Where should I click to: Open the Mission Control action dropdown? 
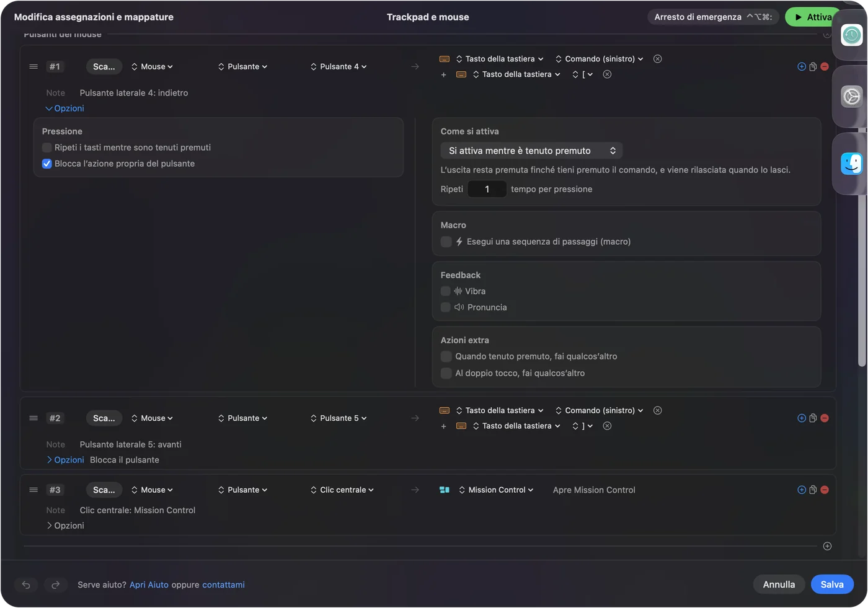click(496, 490)
